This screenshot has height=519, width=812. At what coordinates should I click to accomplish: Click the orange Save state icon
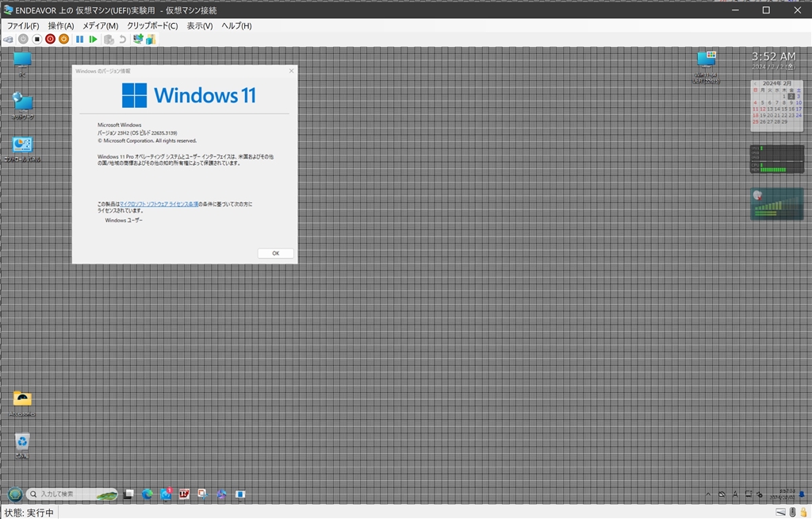tap(63, 40)
